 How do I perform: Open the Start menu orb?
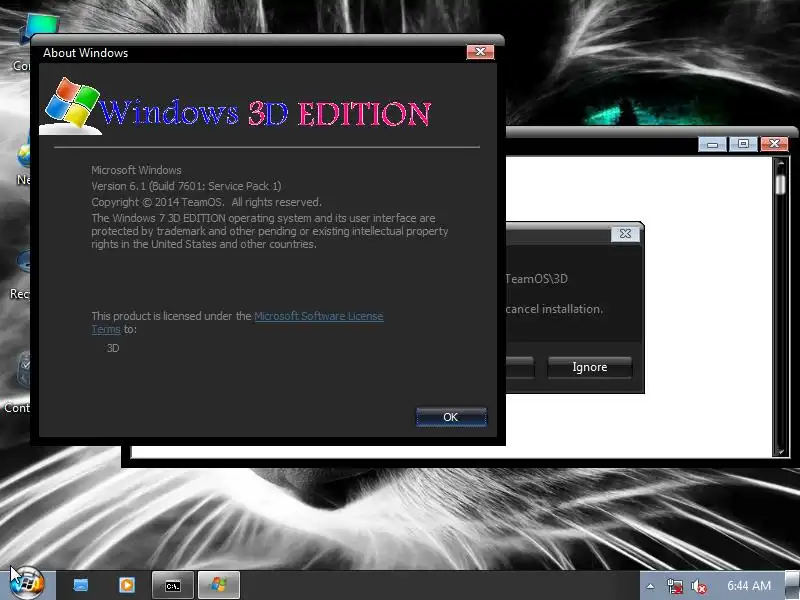coord(27,584)
